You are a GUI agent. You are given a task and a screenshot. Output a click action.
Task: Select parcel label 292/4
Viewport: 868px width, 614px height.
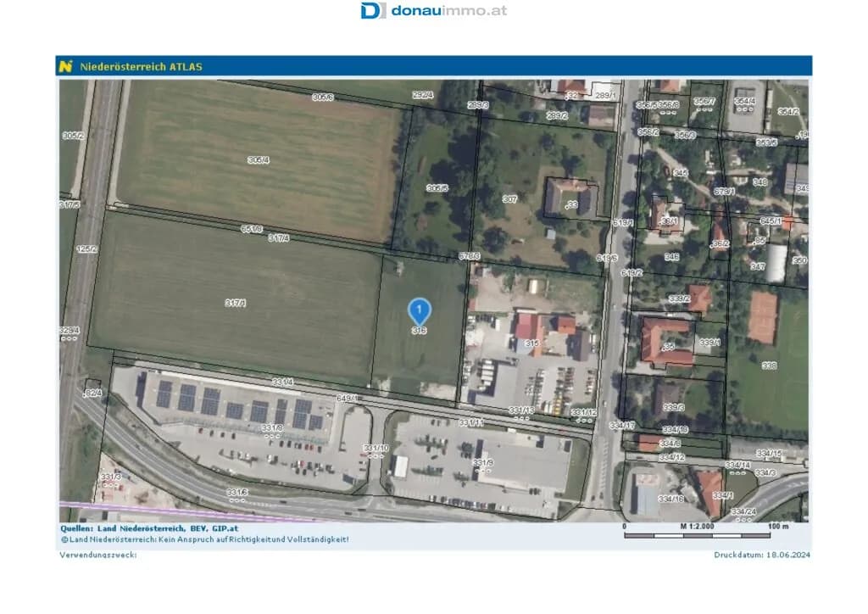(422, 95)
